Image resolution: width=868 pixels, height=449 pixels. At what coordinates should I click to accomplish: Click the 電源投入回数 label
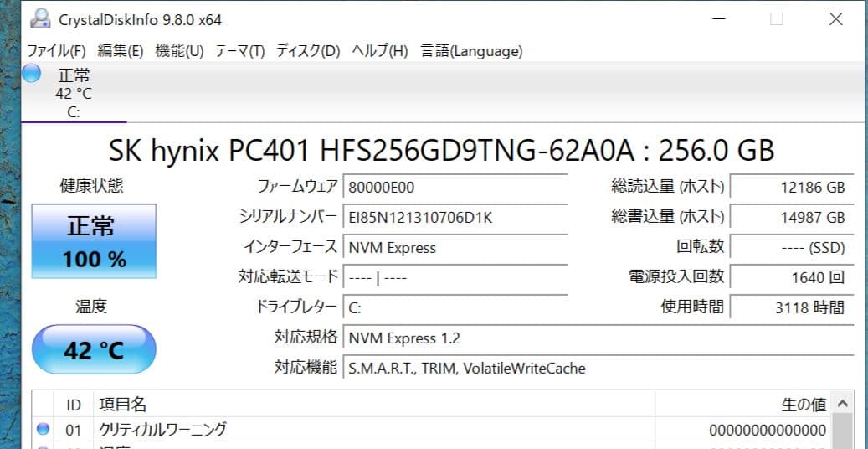click(676, 276)
